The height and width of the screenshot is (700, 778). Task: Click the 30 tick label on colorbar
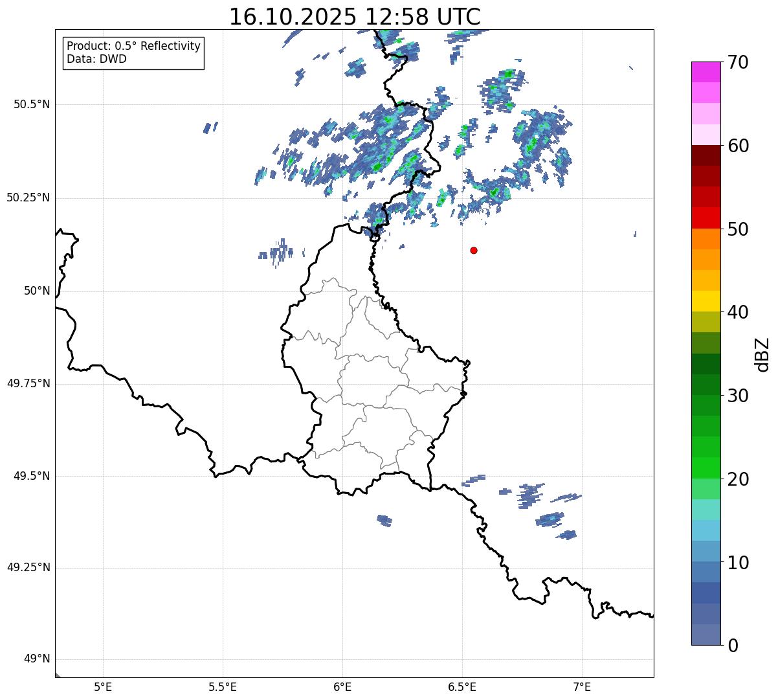point(738,396)
